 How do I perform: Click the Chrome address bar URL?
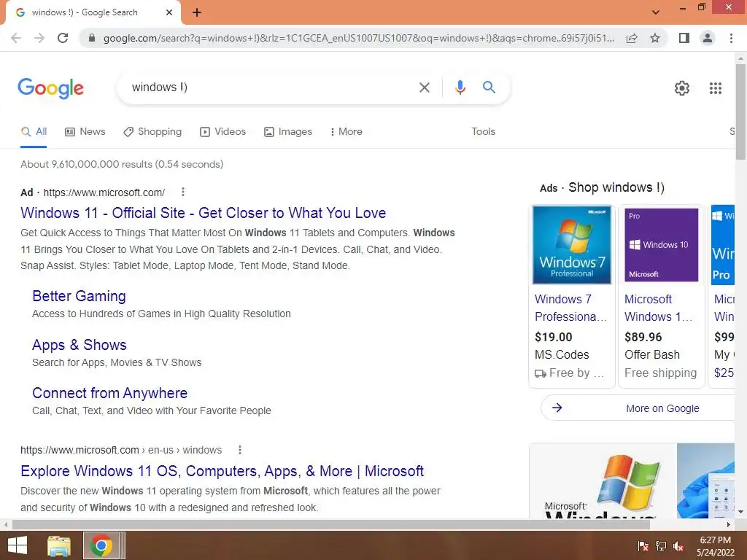[x=358, y=38]
